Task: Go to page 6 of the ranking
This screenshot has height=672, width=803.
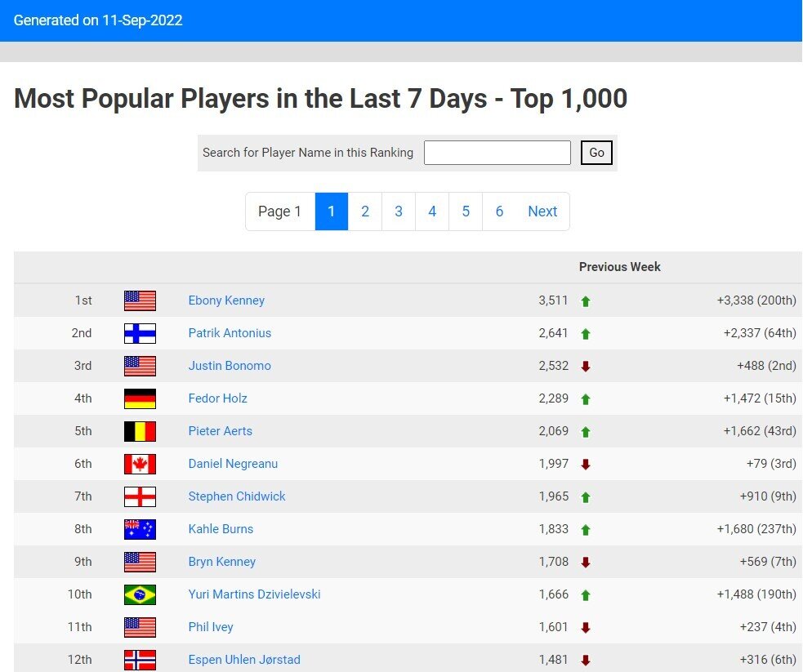Action: (499, 211)
